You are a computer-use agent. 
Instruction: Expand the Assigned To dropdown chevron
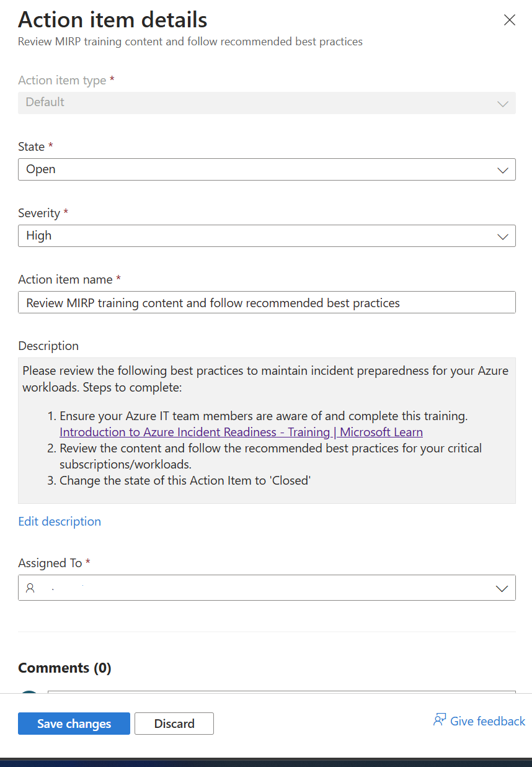(502, 589)
